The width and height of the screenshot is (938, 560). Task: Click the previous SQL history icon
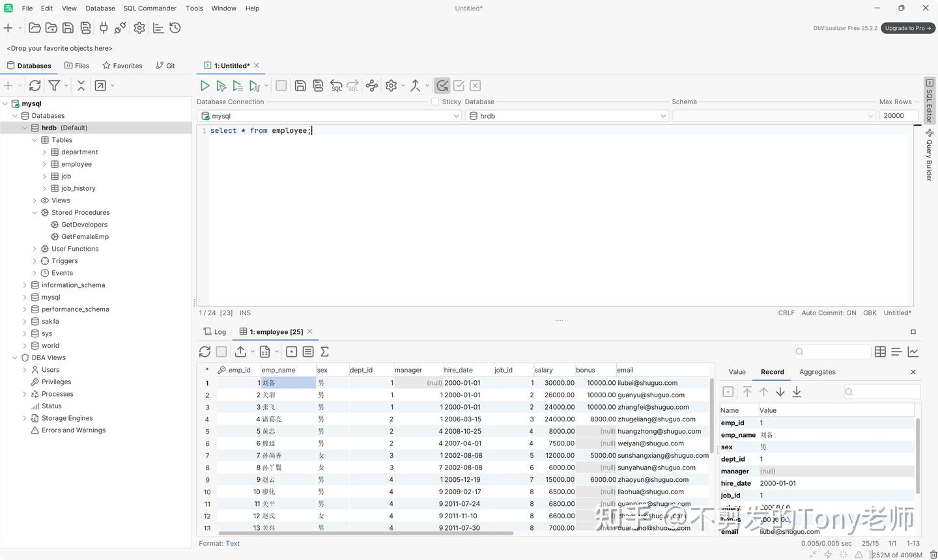336,85
